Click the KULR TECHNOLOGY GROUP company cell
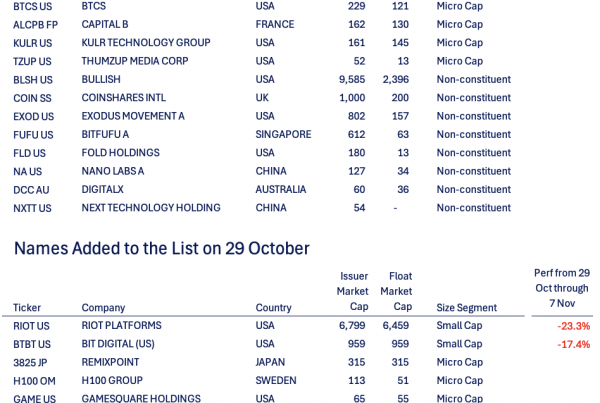This screenshot has width=600, height=403. pos(146,43)
